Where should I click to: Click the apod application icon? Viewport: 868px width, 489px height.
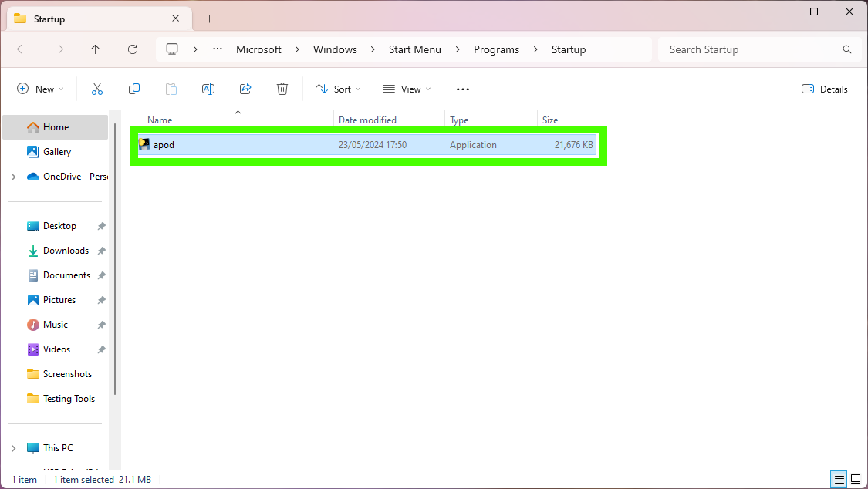[144, 144]
